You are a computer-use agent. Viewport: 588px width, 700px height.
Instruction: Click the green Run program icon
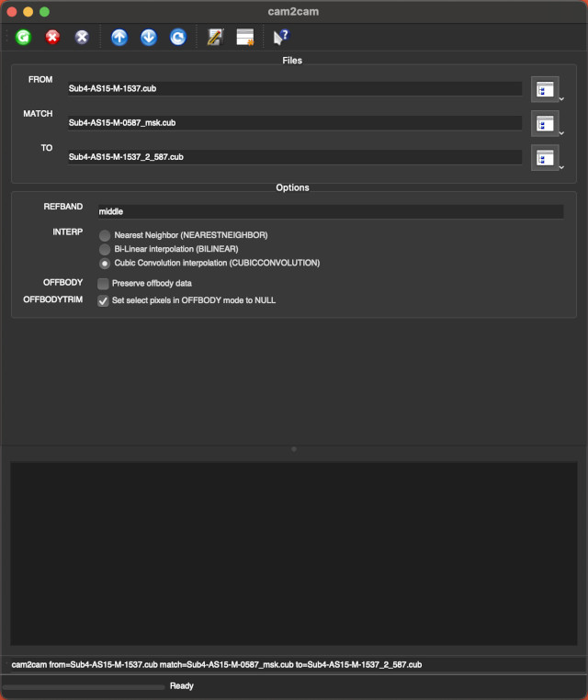pyautogui.click(x=22, y=38)
